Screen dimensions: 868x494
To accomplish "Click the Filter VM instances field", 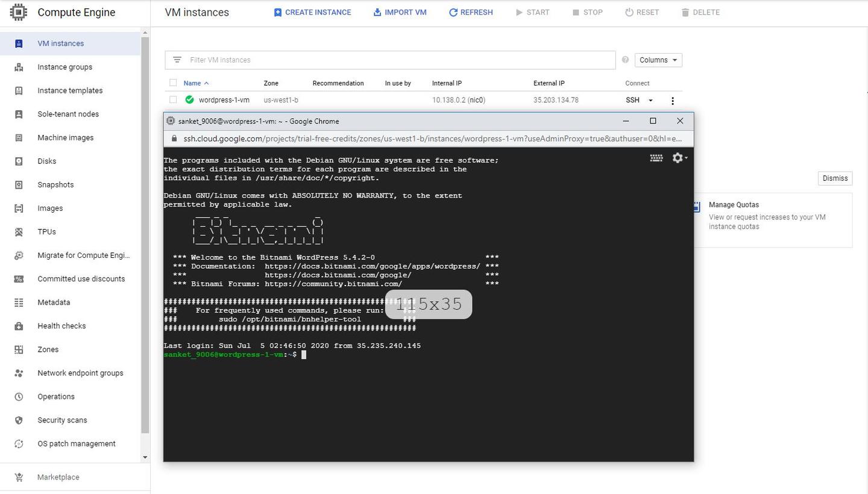I will point(390,60).
